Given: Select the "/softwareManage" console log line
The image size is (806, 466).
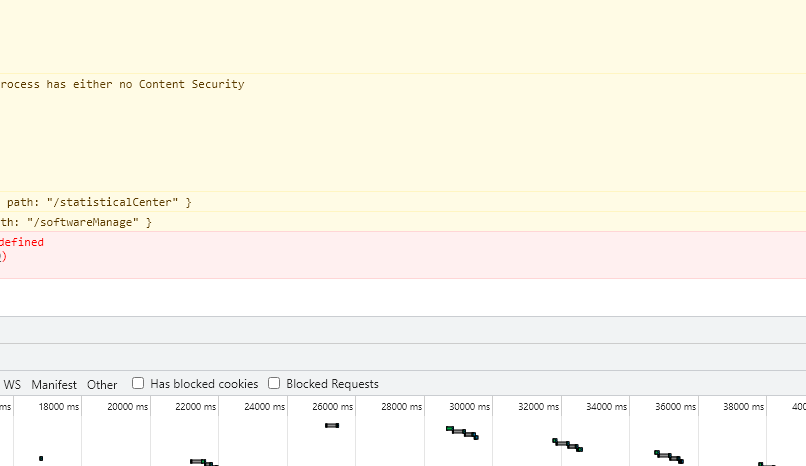Looking at the screenshot, I should (x=76, y=222).
